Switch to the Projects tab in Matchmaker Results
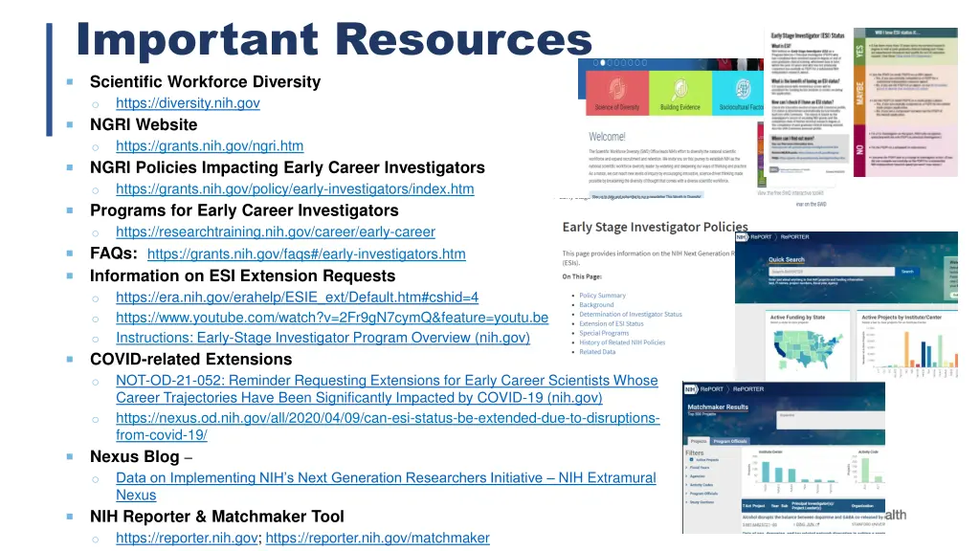The width and height of the screenshot is (980, 551). tap(698, 441)
